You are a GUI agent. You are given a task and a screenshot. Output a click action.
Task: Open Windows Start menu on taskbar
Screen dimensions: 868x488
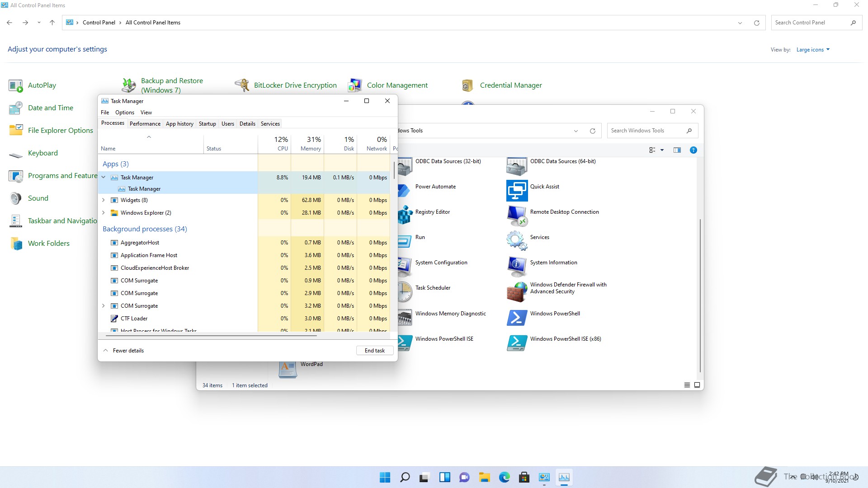pyautogui.click(x=385, y=477)
